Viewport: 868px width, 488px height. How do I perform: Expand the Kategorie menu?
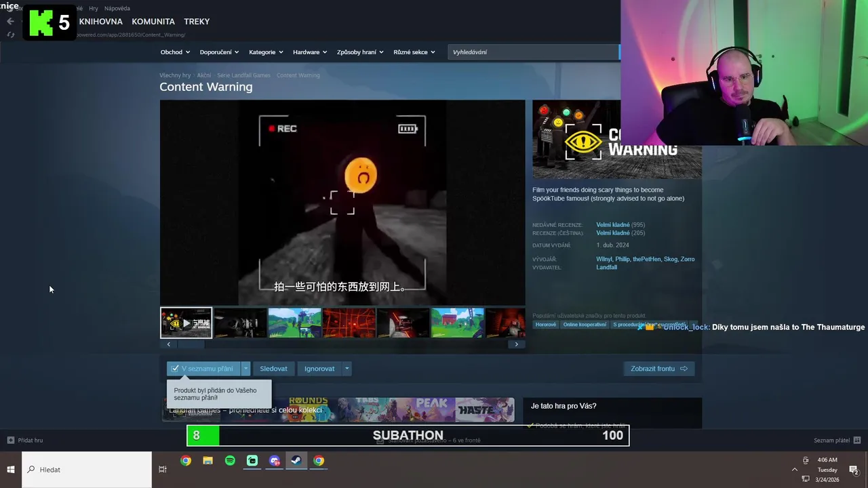click(266, 52)
